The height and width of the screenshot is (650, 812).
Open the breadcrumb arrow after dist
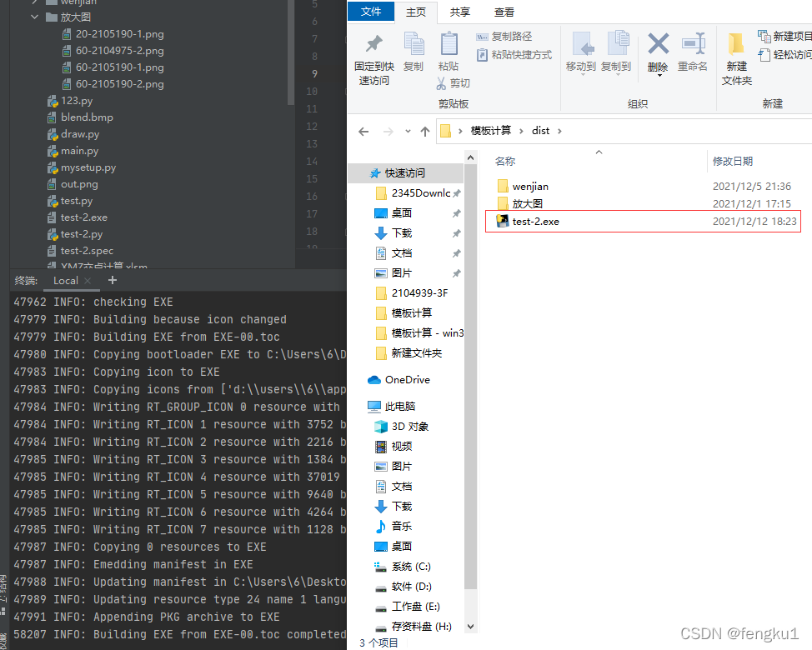(x=559, y=131)
